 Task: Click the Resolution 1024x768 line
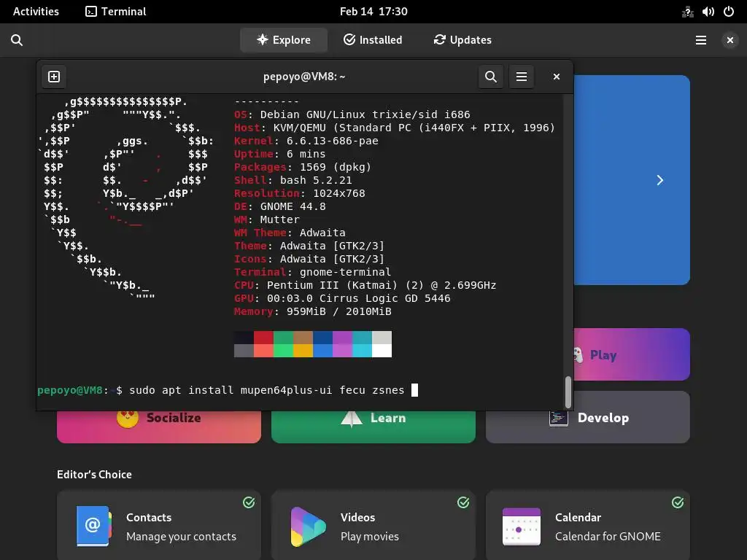click(299, 193)
